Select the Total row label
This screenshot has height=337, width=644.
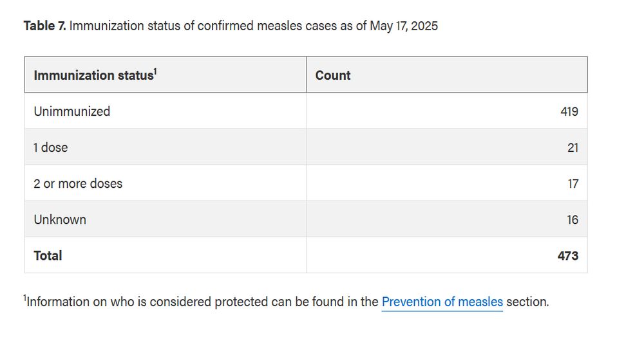[48, 256]
